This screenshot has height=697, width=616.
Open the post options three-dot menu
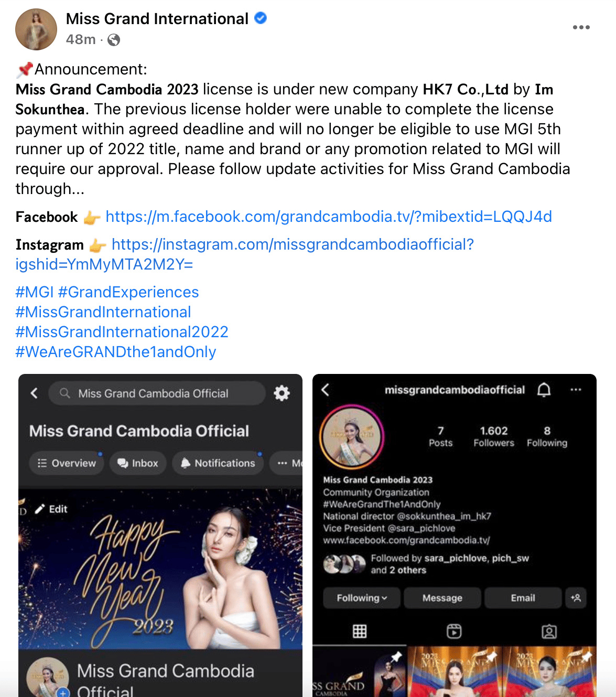(581, 27)
